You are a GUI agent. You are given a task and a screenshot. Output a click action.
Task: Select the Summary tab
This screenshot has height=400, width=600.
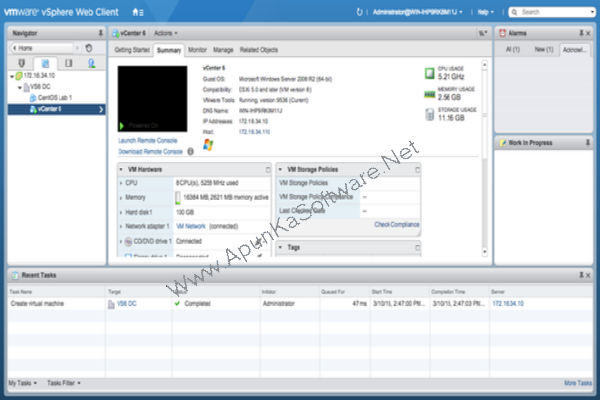[x=169, y=50]
